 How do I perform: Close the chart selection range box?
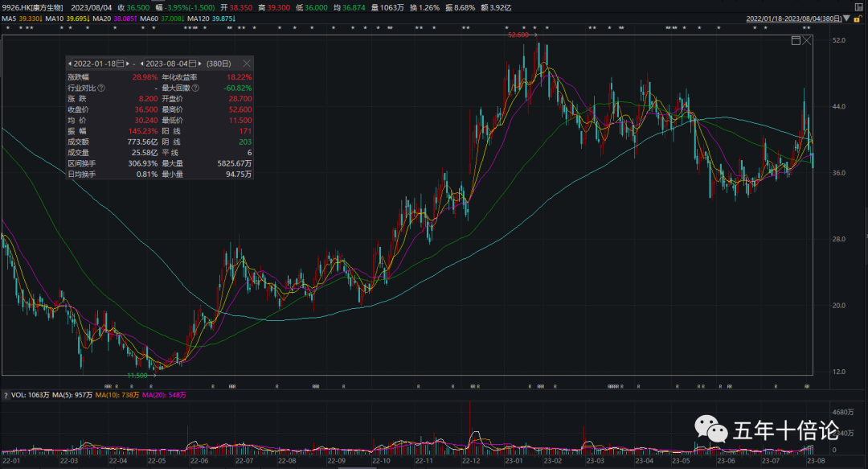[x=806, y=40]
